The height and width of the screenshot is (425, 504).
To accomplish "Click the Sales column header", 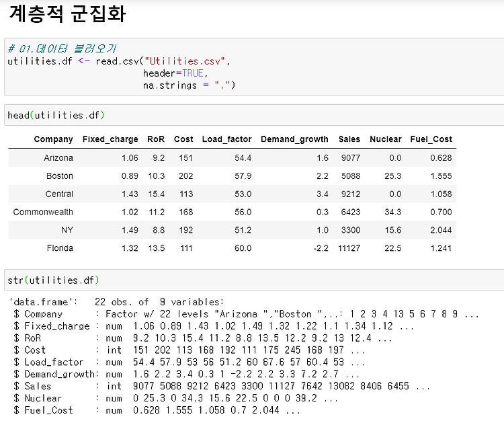I will (349, 139).
